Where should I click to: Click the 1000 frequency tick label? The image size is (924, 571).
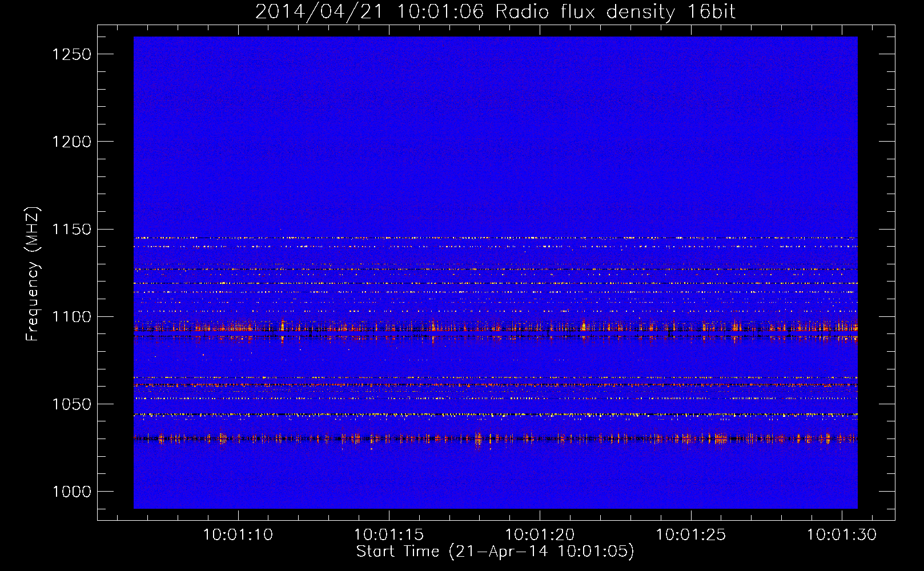72,492
